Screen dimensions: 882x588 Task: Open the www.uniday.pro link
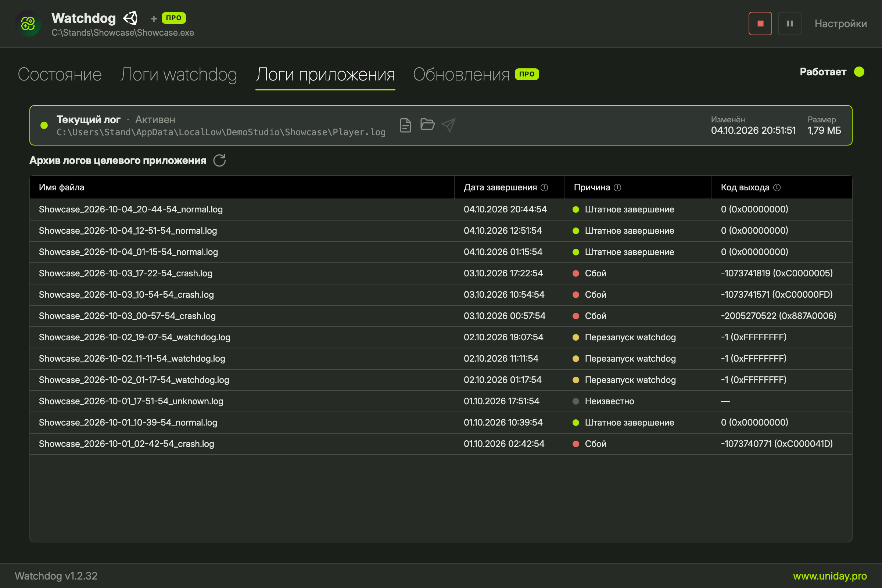[x=829, y=576]
